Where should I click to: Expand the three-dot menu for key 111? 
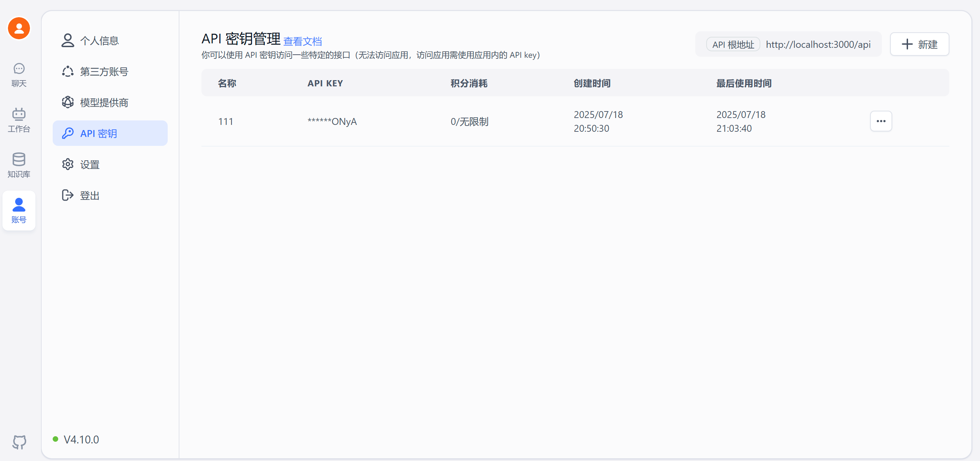point(881,121)
